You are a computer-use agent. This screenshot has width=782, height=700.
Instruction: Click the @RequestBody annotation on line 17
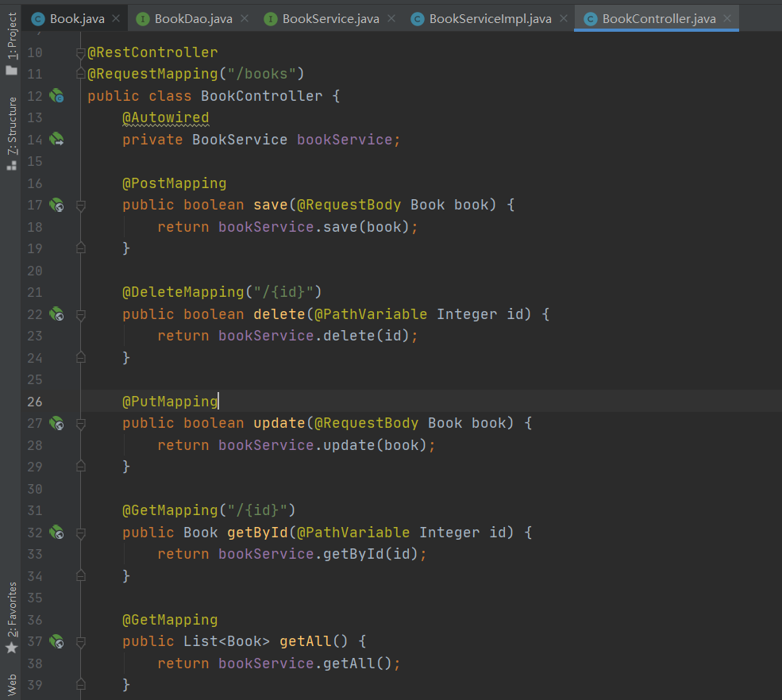[x=349, y=205]
